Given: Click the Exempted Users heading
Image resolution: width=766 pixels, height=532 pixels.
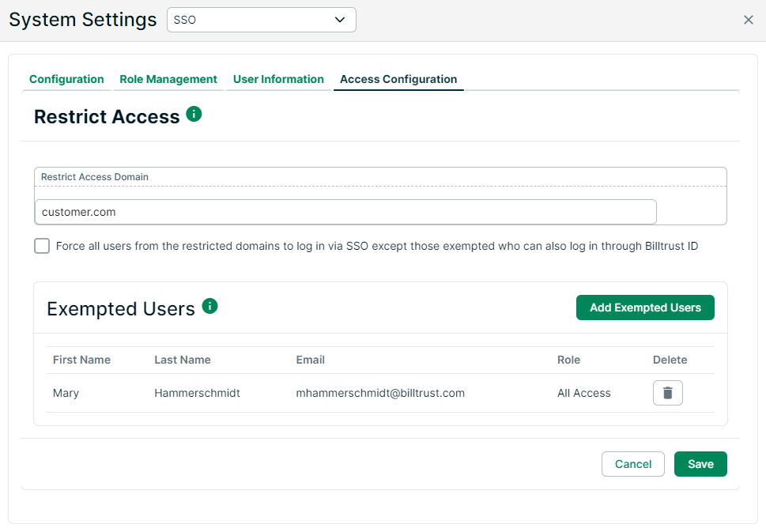Looking at the screenshot, I should (x=121, y=309).
